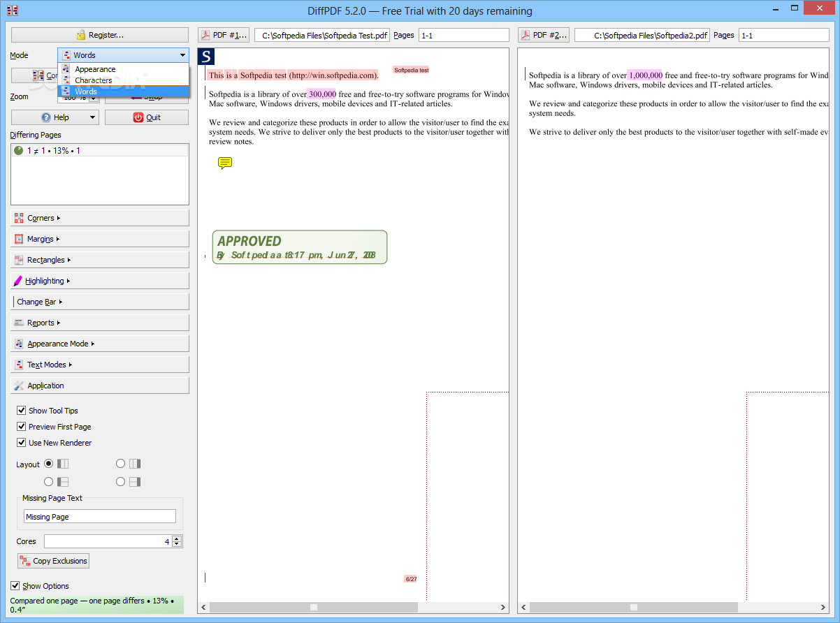
Task: Expand the Change Bar section
Action: pos(100,302)
